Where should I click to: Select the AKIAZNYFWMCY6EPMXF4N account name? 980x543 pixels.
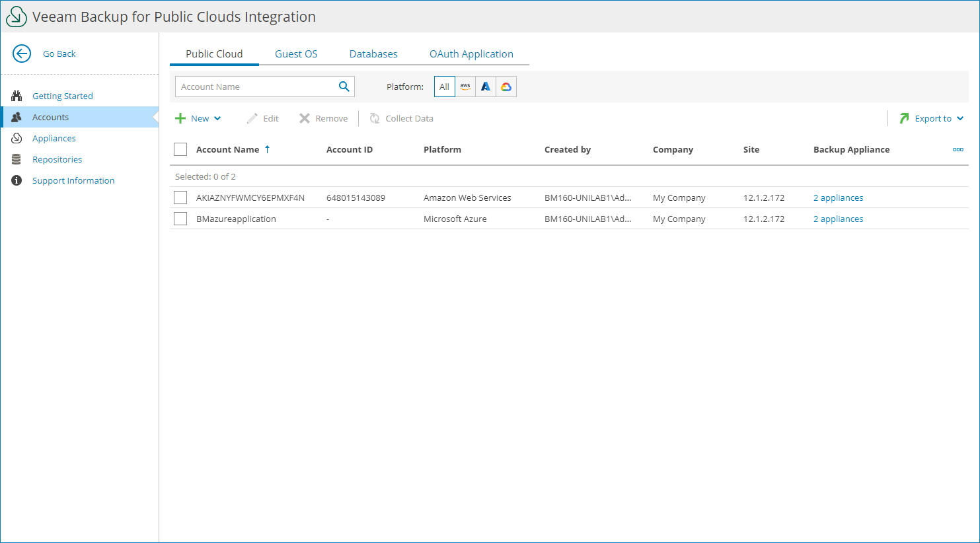coord(250,198)
